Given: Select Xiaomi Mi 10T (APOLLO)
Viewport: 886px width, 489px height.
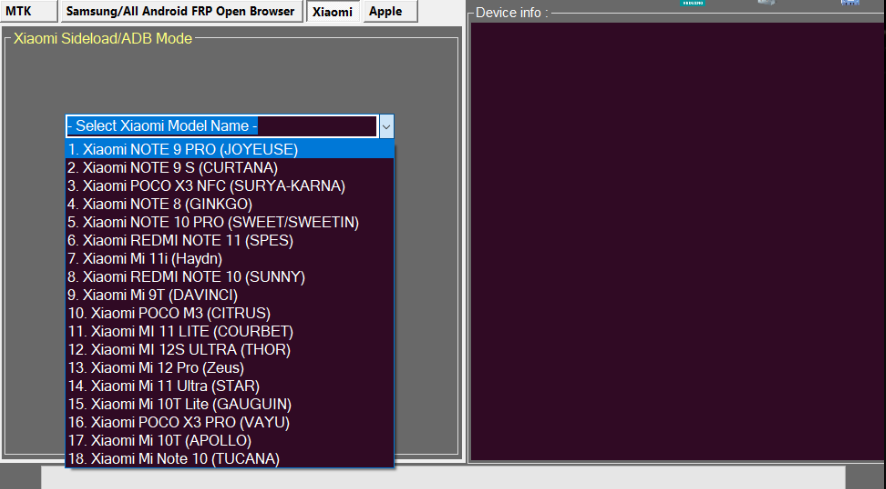Looking at the screenshot, I should click(x=230, y=440).
